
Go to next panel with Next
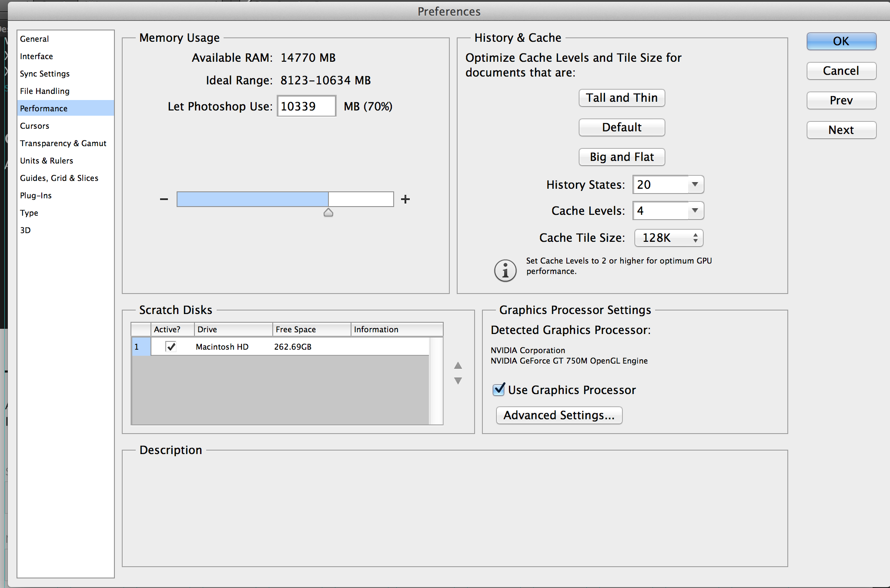click(841, 130)
